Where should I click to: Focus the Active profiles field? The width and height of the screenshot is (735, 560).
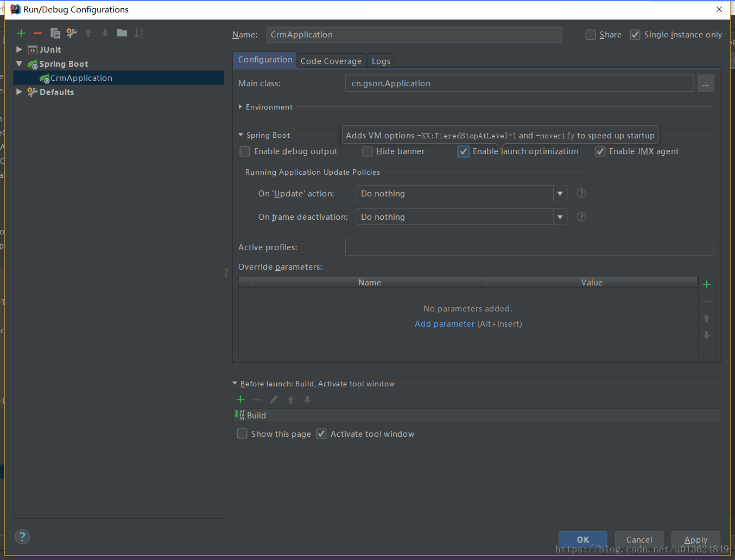click(x=529, y=247)
